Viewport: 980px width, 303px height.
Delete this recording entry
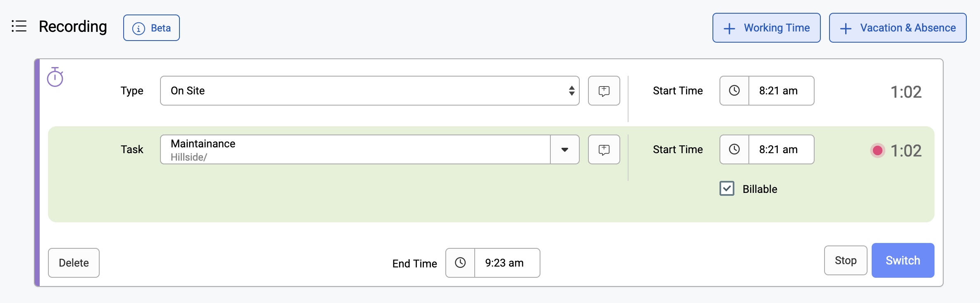coord(74,263)
